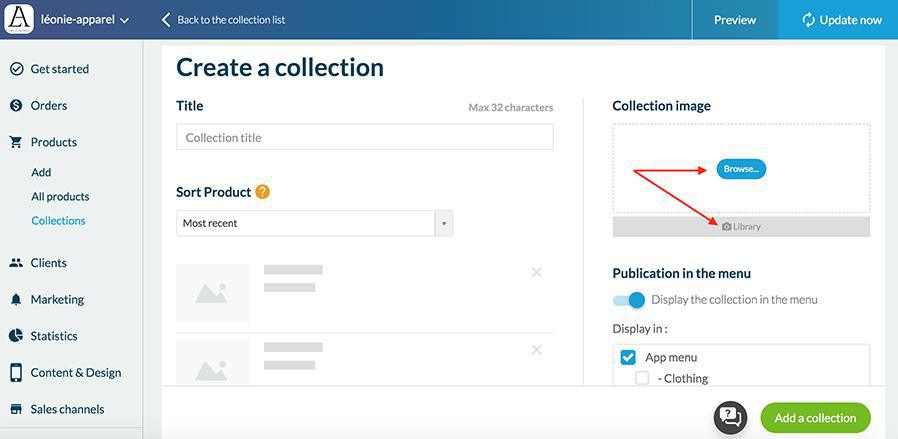Click the Collection title input field
The width and height of the screenshot is (898, 439).
click(x=364, y=138)
